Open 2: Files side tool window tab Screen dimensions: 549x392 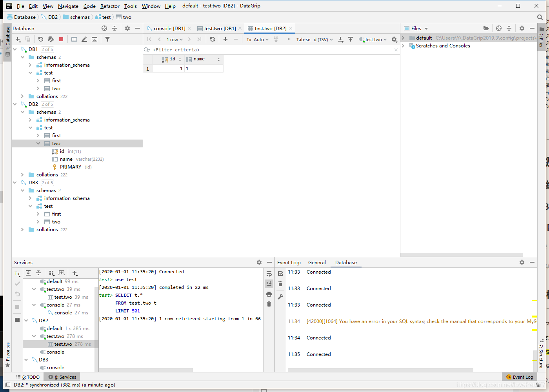coord(541,37)
